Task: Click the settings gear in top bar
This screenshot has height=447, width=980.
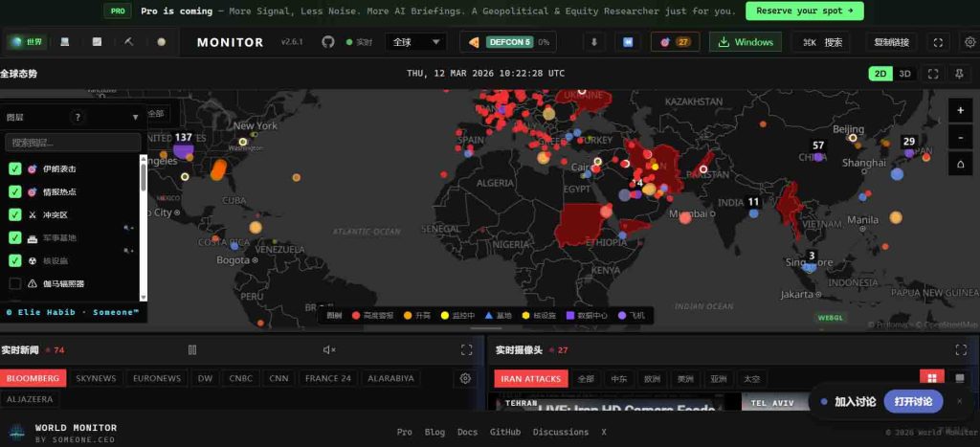Action: 969,42
